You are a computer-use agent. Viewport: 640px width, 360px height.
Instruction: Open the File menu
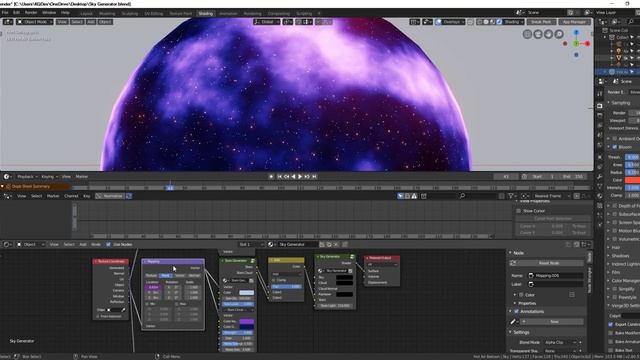coord(5,13)
